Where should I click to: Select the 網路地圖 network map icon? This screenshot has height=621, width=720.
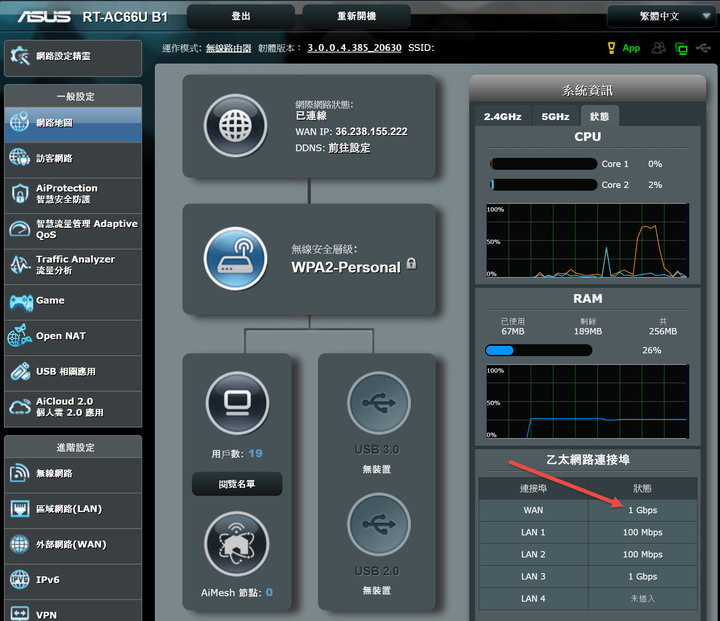coord(19,122)
